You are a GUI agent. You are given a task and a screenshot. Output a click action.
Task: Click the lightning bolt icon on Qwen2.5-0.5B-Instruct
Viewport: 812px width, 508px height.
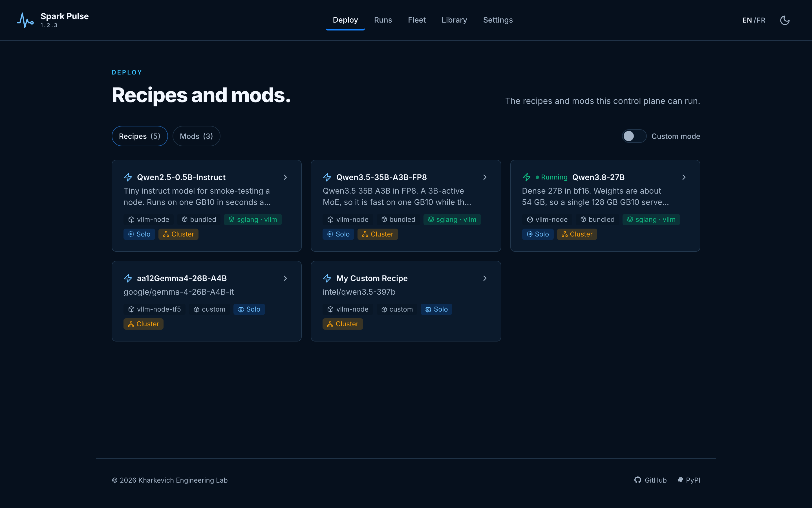point(128,177)
